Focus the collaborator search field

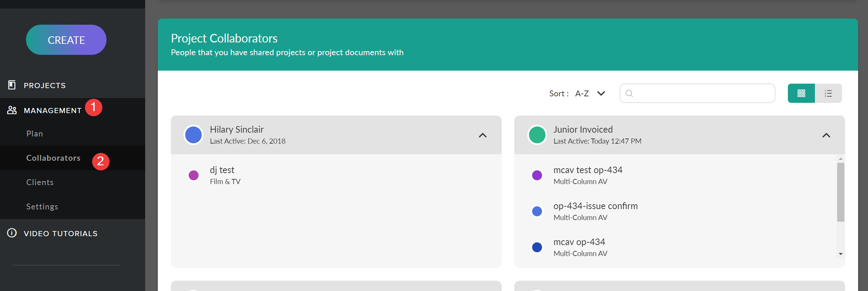coord(697,93)
